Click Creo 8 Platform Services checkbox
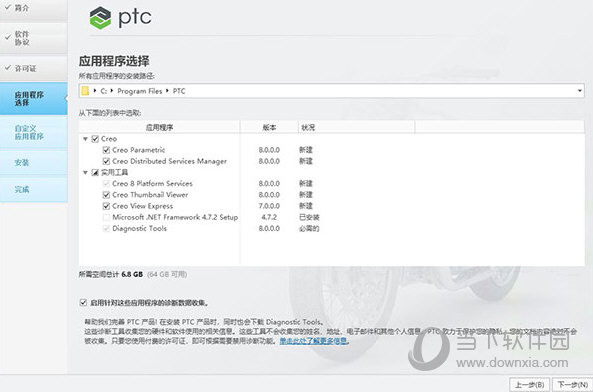 point(106,184)
